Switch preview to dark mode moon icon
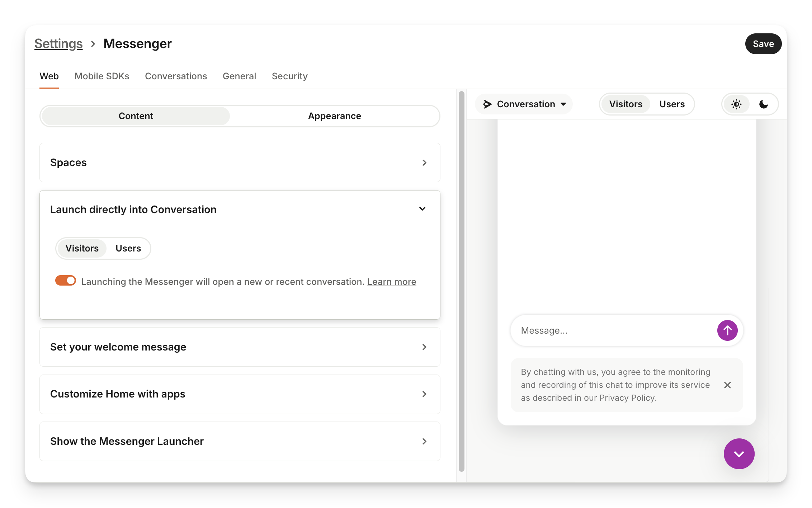 764,104
